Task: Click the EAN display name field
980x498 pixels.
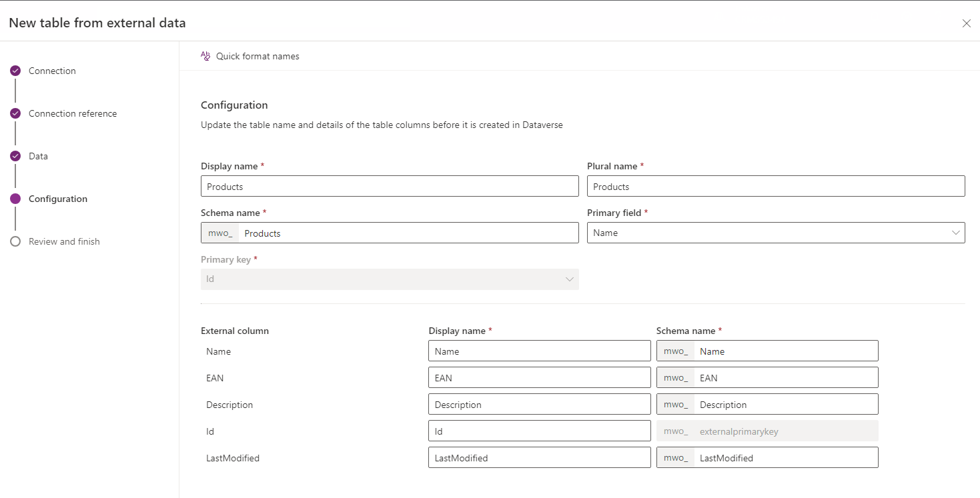Action: [539, 378]
